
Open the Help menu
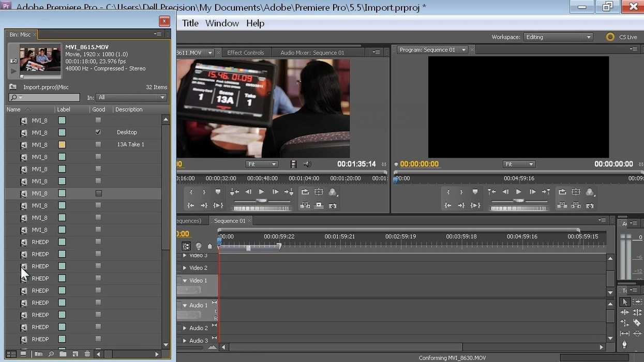256,23
